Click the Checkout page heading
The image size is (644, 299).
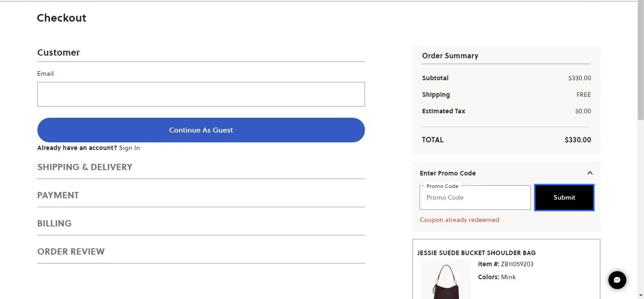(61, 18)
